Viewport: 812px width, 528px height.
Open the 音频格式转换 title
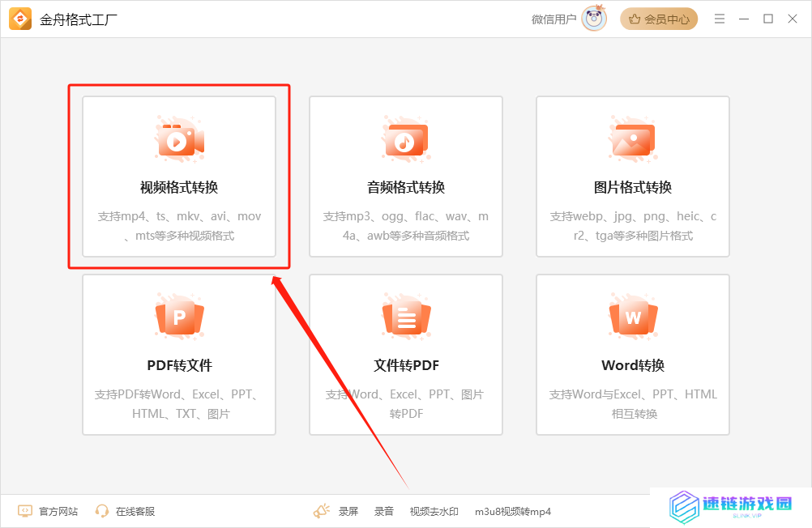pos(406,187)
